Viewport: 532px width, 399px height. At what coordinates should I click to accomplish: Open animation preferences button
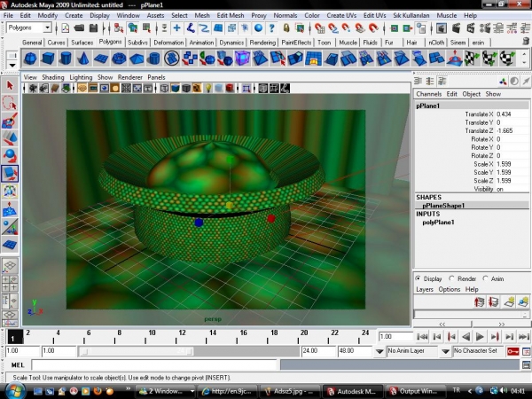[x=526, y=351]
